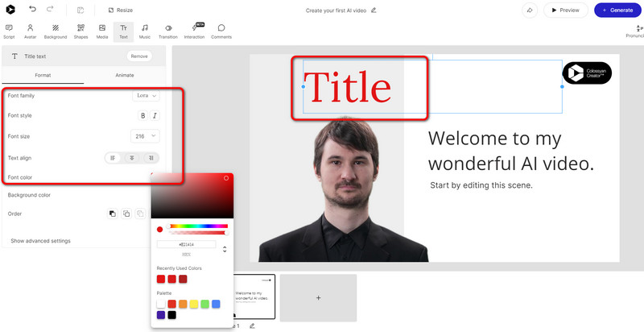Toggle bold font style
Image resolution: width=644 pixels, height=332 pixels.
(143, 116)
